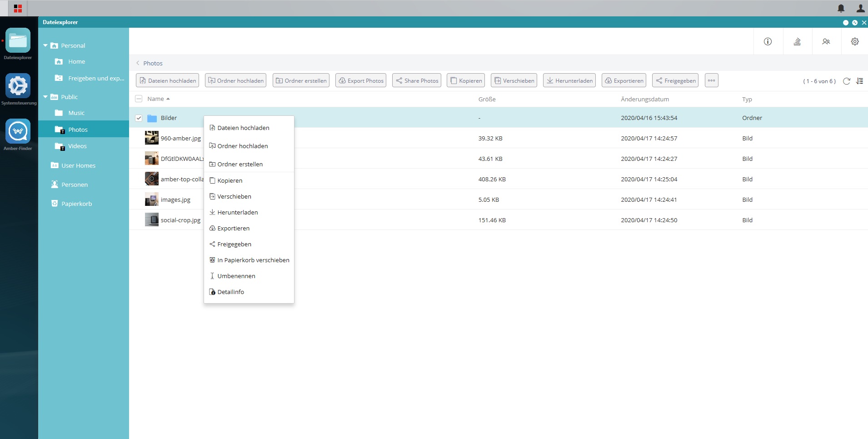
Task: Uncheck the Bilder folder checkbox
Action: [139, 118]
